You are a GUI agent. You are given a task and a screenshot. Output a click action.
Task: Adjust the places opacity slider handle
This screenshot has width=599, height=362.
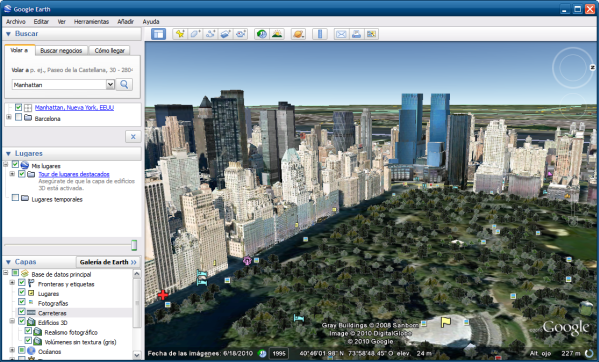(134, 245)
